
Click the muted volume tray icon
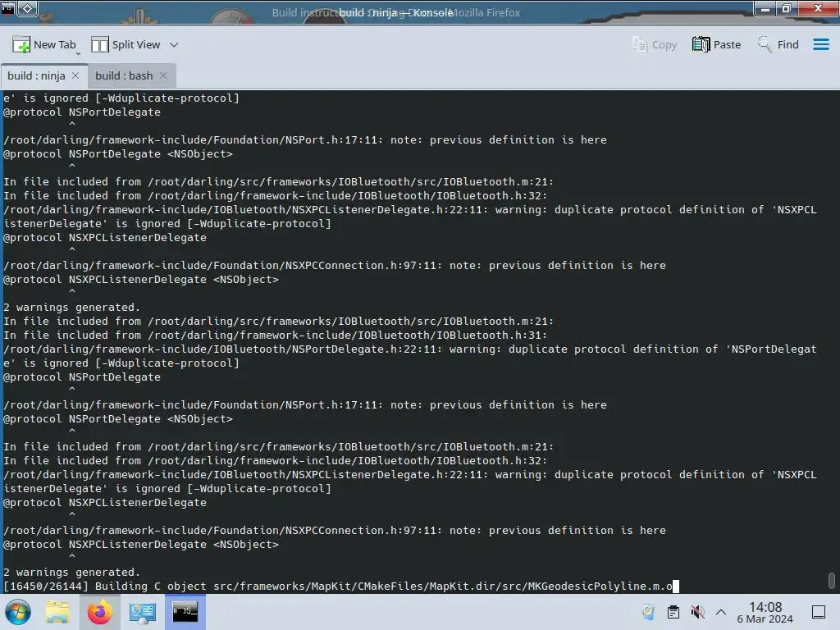point(697,612)
